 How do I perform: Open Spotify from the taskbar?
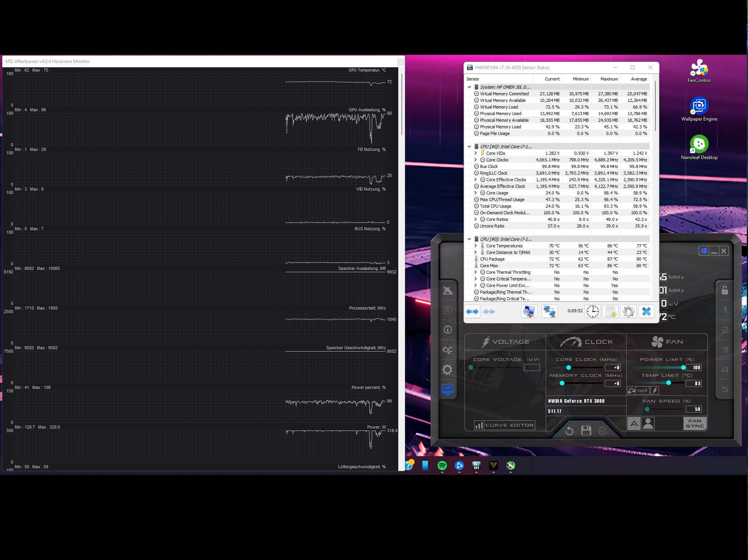[442, 465]
